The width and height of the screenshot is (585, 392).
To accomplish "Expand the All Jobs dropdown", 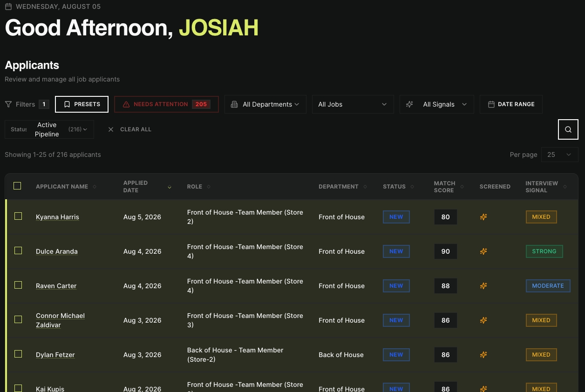I will 353,104.
